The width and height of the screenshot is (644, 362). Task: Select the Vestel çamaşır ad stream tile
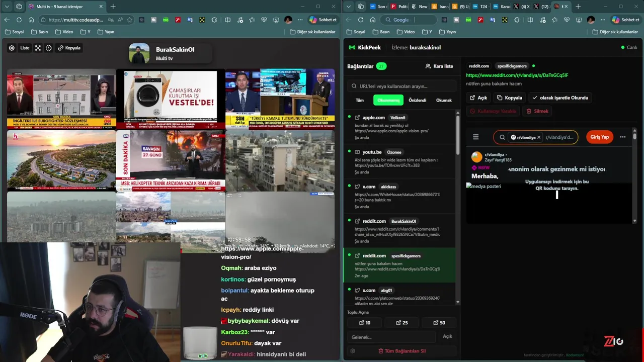pos(171,99)
